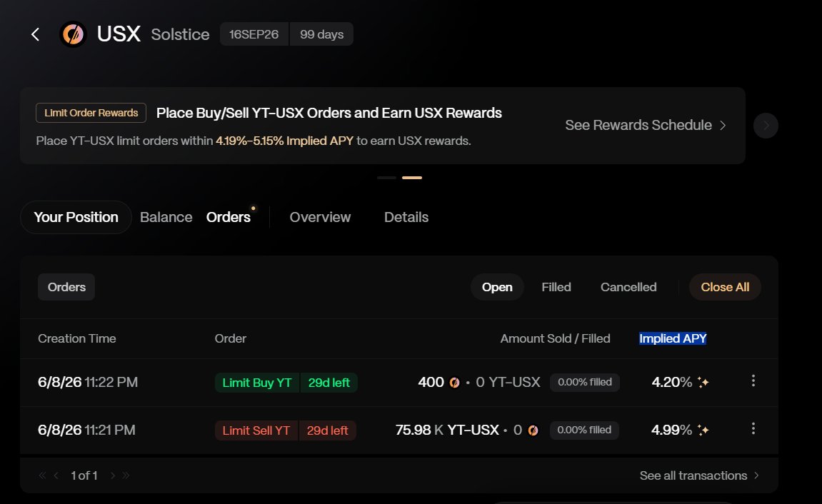Click Close All orders button
Screen dimensions: 822x504
click(x=725, y=287)
